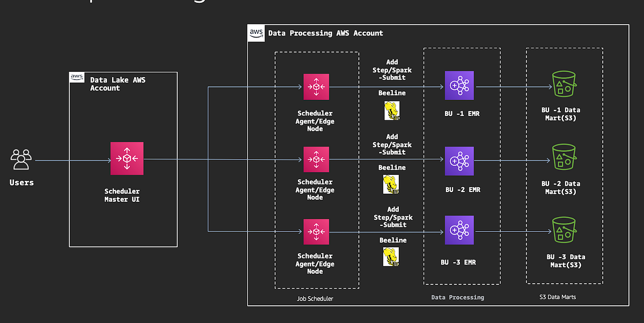Click the Scheduler Master UI label
This screenshot has width=644, height=323.
[122, 195]
